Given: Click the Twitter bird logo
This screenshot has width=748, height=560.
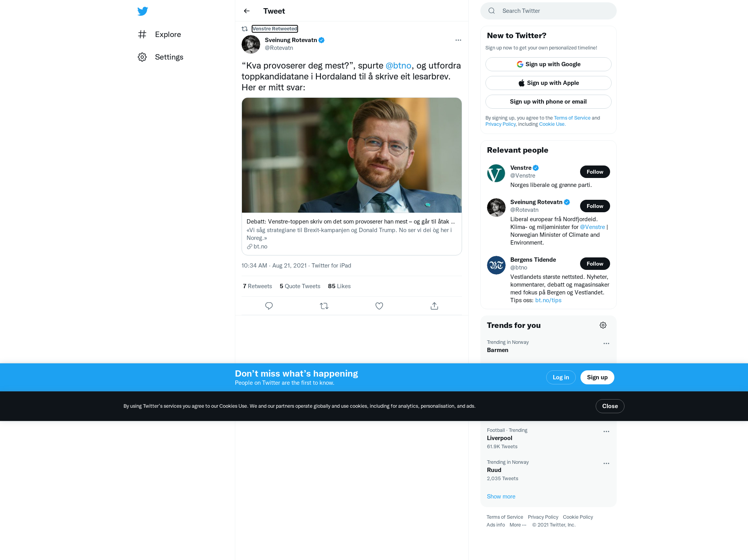Looking at the screenshot, I should tap(143, 11).
